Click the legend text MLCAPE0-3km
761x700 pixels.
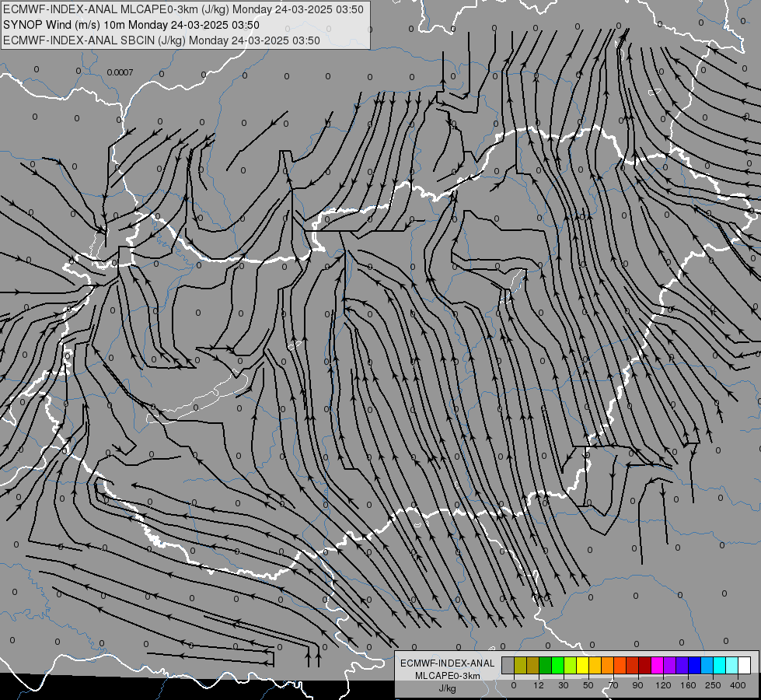pyautogui.click(x=448, y=676)
